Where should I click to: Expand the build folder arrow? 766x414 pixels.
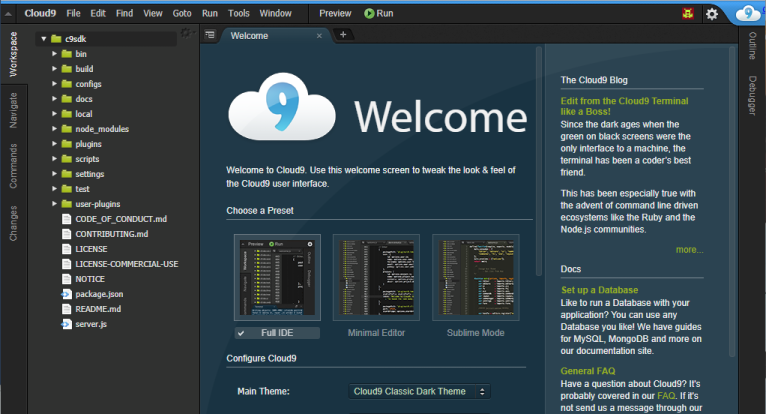(x=54, y=69)
